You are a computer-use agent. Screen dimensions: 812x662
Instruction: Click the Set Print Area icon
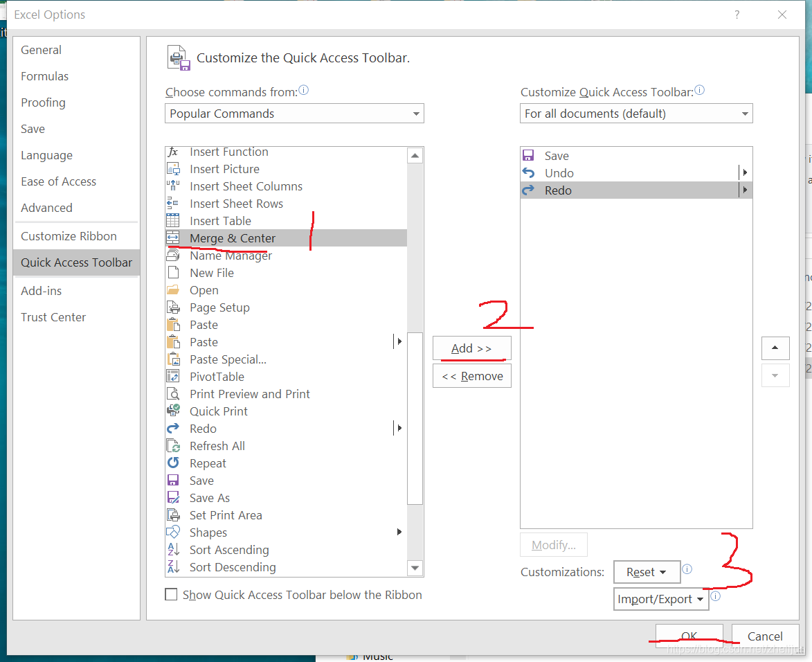coord(173,515)
